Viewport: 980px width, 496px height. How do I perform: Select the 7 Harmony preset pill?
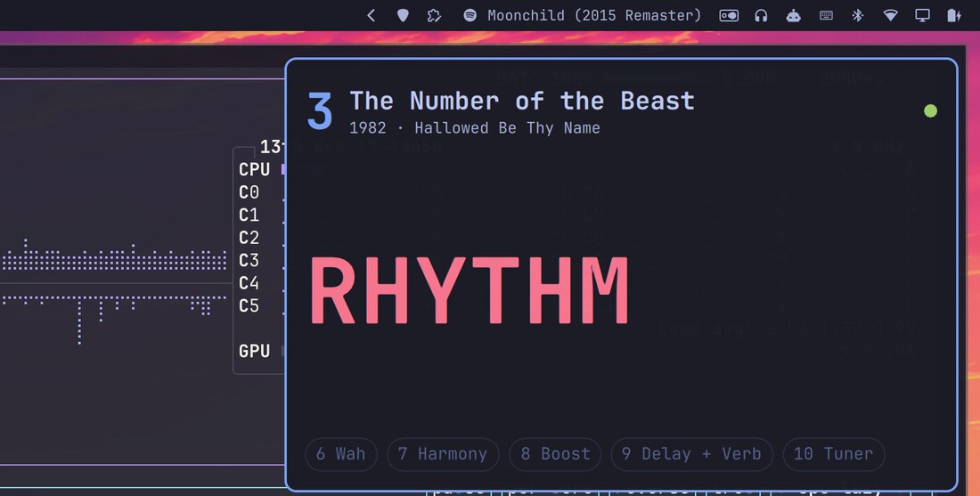tap(443, 454)
